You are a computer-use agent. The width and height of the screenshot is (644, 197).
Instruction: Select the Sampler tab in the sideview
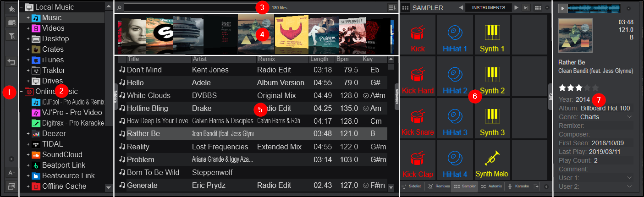click(465, 186)
